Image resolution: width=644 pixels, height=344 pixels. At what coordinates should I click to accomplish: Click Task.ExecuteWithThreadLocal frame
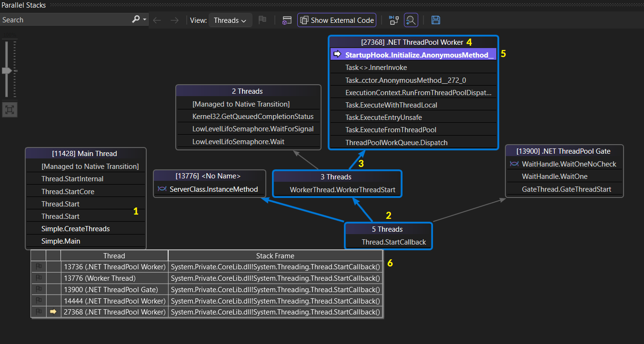(392, 105)
